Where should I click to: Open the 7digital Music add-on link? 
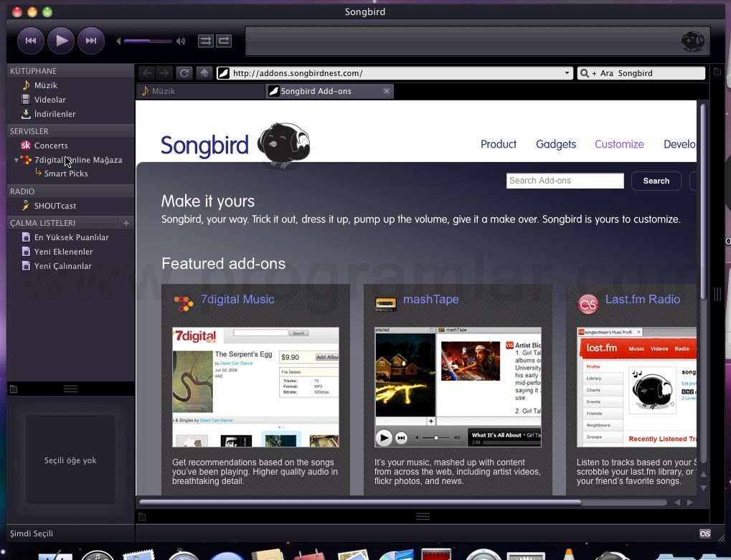(x=237, y=300)
